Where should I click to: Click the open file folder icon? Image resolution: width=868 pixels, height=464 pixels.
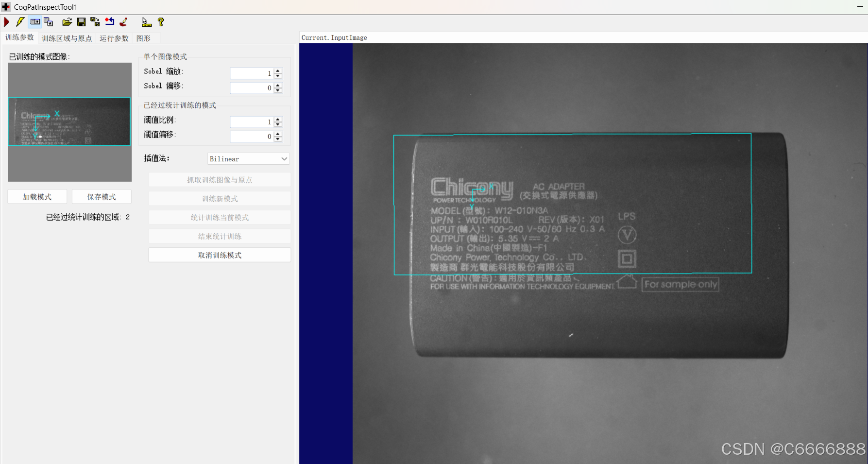(67, 22)
